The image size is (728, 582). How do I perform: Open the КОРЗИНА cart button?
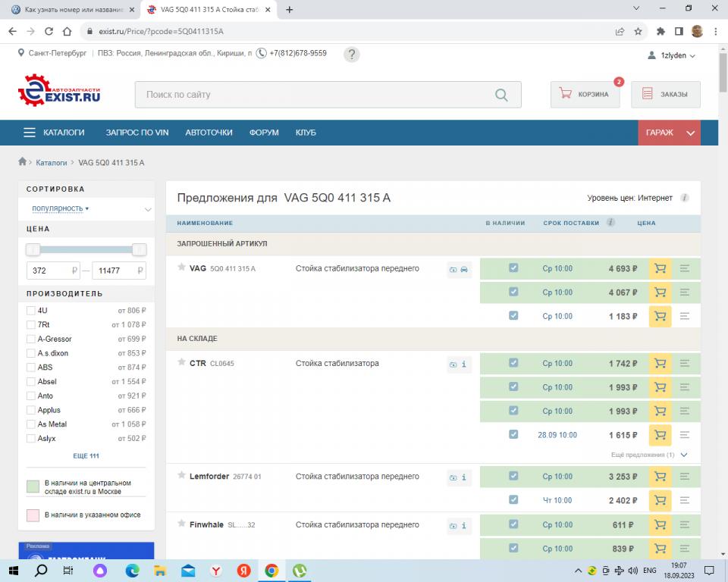coord(585,94)
